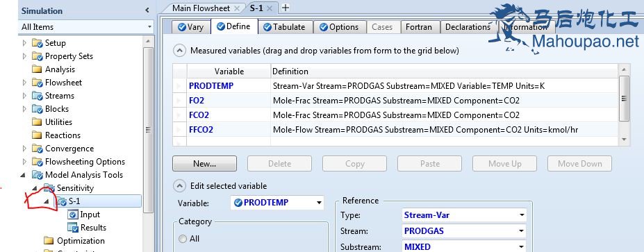Click the Sensitivity folder icon

click(x=49, y=188)
